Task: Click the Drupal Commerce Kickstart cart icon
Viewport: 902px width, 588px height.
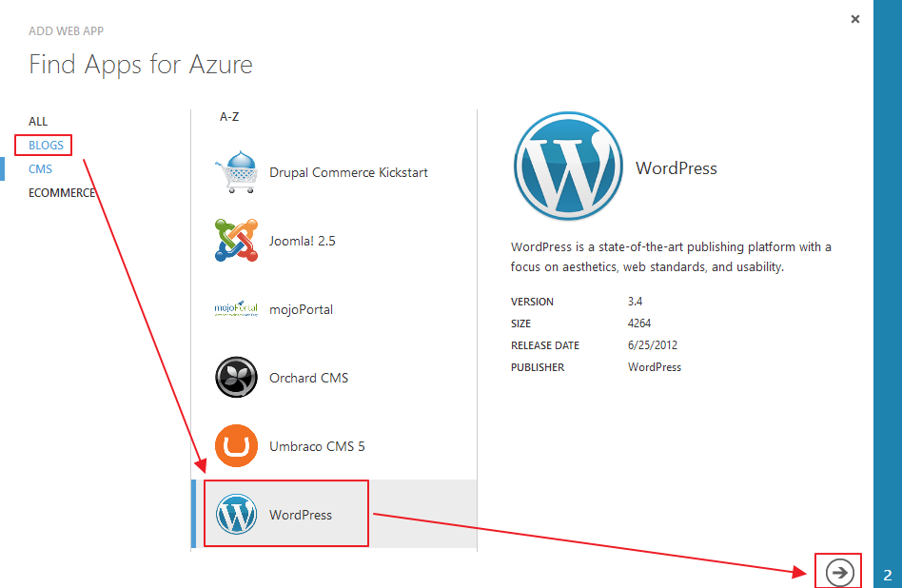Action: (x=236, y=172)
